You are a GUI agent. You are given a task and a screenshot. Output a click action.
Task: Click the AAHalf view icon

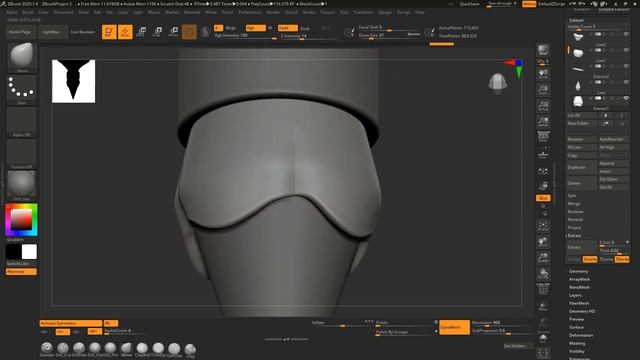543,121
